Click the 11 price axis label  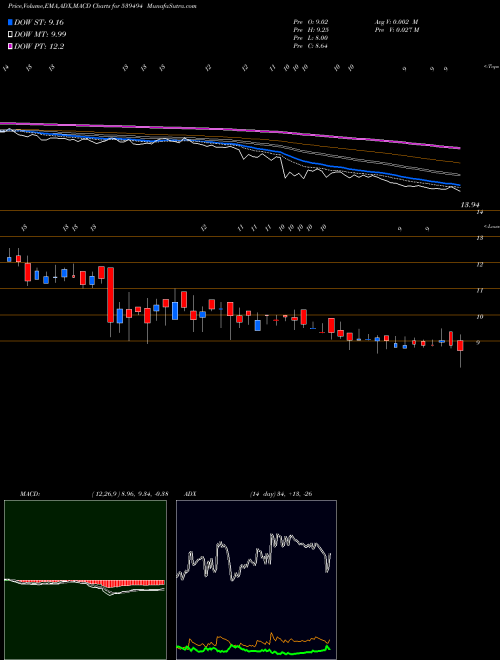tap(479, 290)
